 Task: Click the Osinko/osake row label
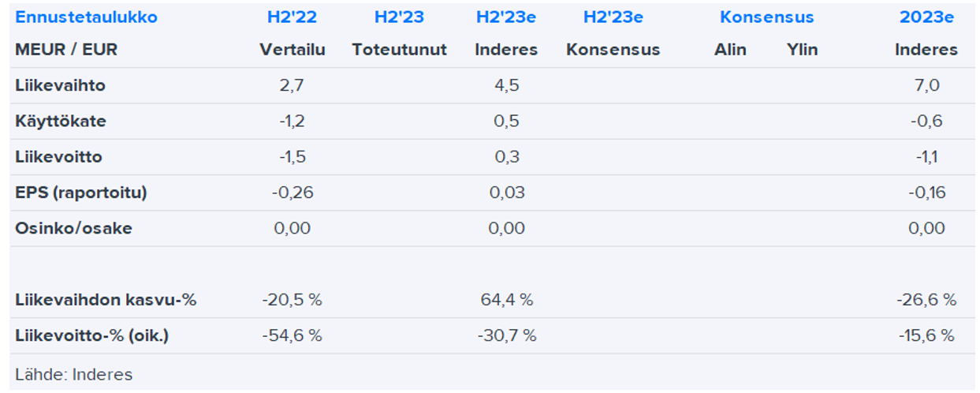coord(73,229)
